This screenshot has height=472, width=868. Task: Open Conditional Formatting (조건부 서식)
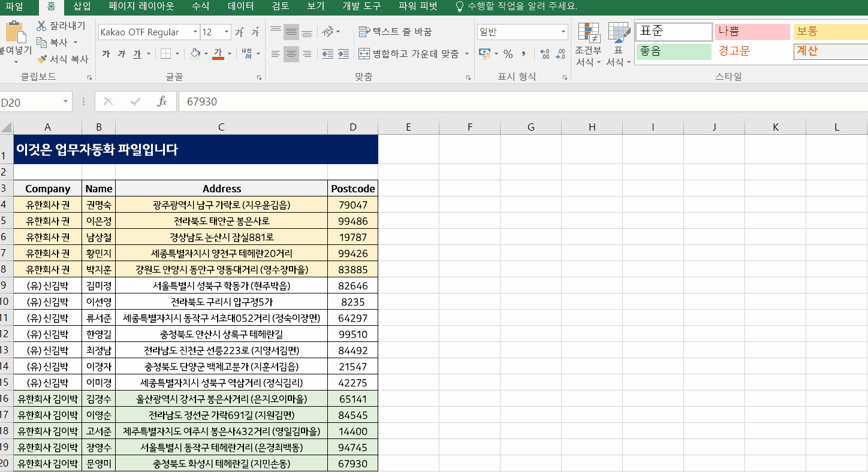(588, 45)
